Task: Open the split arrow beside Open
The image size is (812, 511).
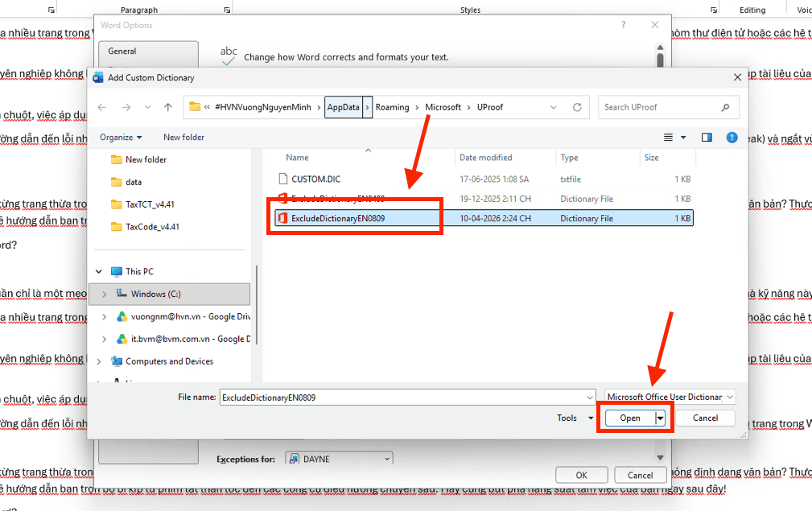Action: click(660, 418)
